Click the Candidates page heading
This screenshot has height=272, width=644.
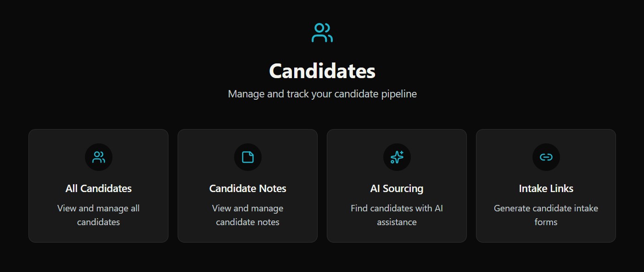pos(322,71)
